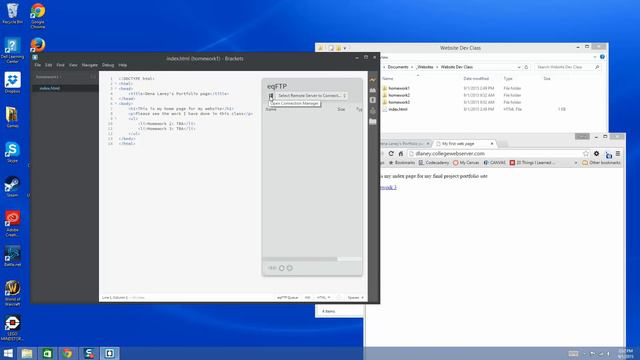Open Chrome from taskbar

click(x=68, y=353)
